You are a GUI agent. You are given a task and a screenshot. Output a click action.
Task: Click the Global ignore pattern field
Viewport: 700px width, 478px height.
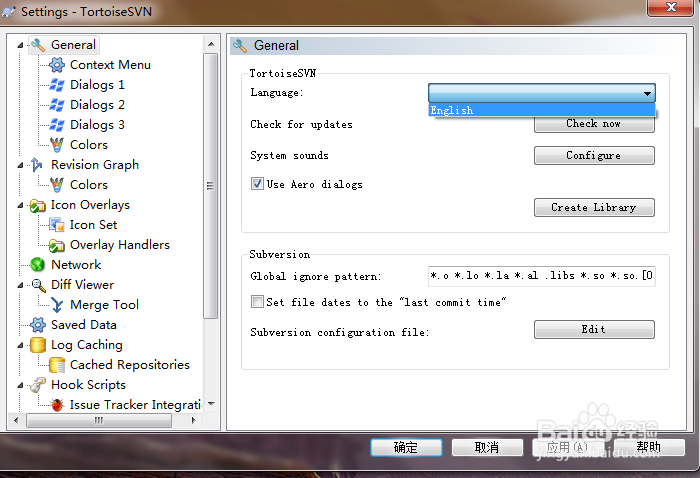pos(542,276)
